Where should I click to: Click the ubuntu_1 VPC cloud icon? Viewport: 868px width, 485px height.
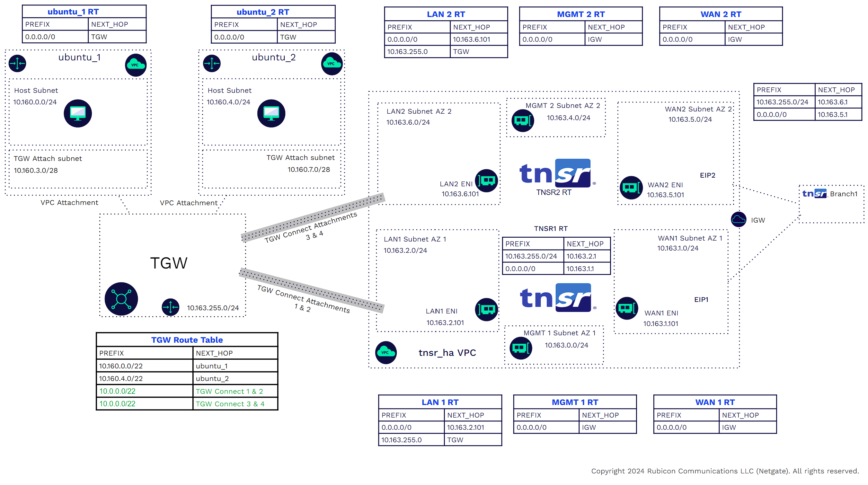(136, 65)
